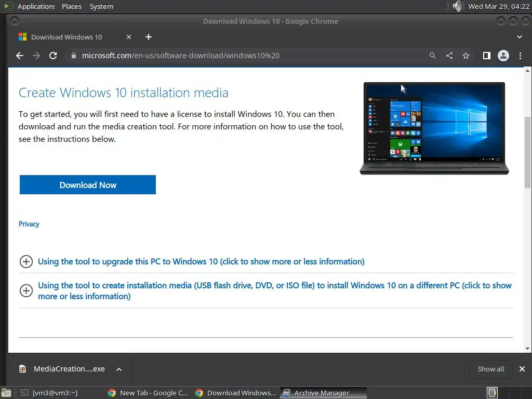The image size is (532, 399).
Task: View site information via the lock icon
Action: tap(74, 56)
